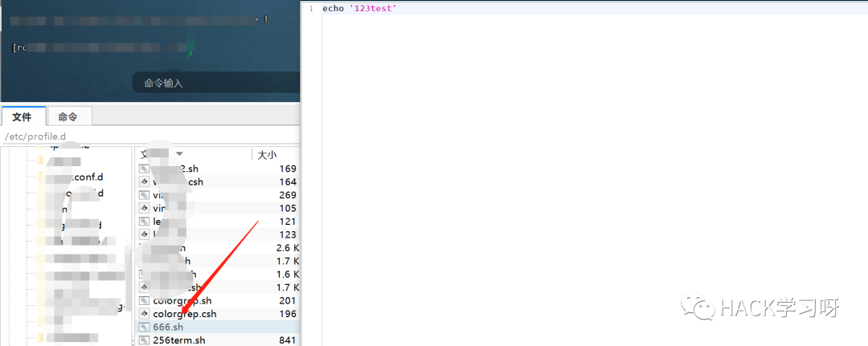Click the file icon next to colorgrep.sh
The width and height of the screenshot is (868, 346).
pyautogui.click(x=144, y=301)
